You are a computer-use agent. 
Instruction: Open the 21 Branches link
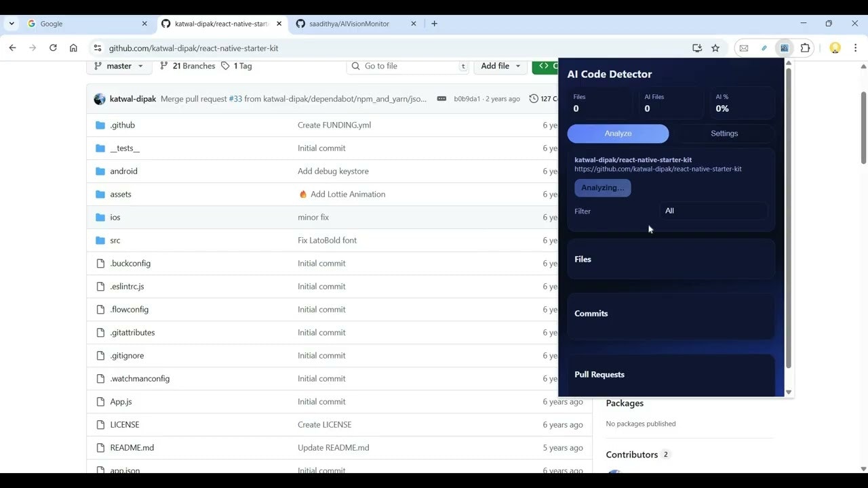pos(187,66)
